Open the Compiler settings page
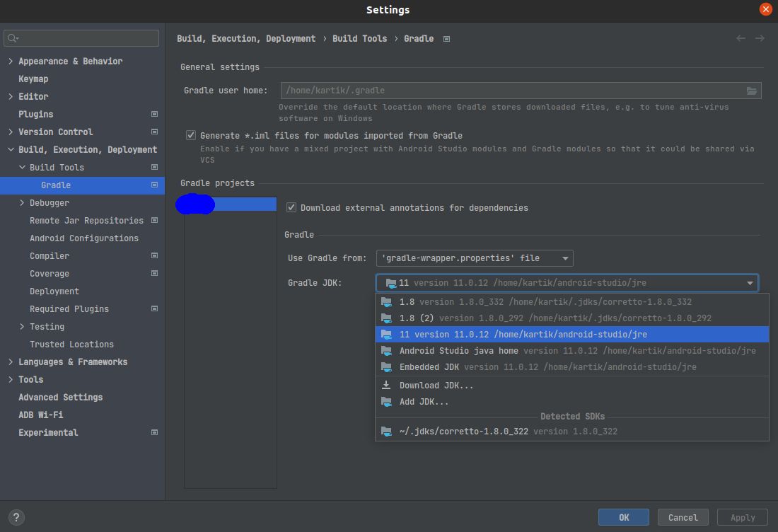Screen dimensions: 778x532 [49, 255]
